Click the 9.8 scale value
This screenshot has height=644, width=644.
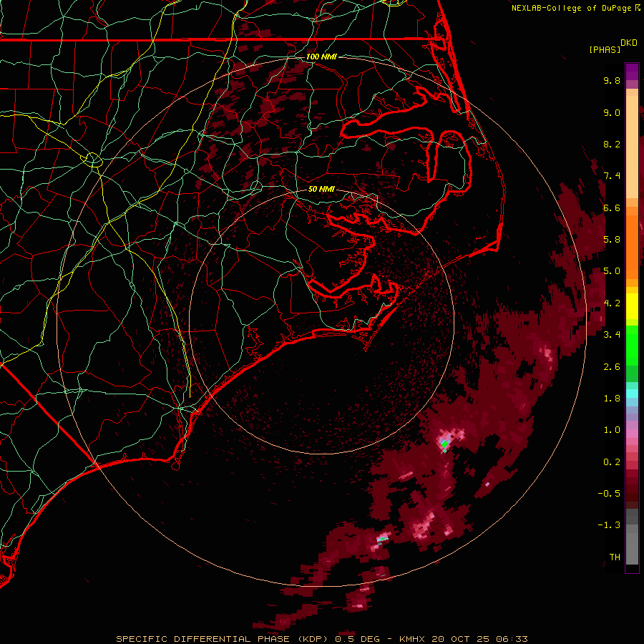tap(612, 80)
